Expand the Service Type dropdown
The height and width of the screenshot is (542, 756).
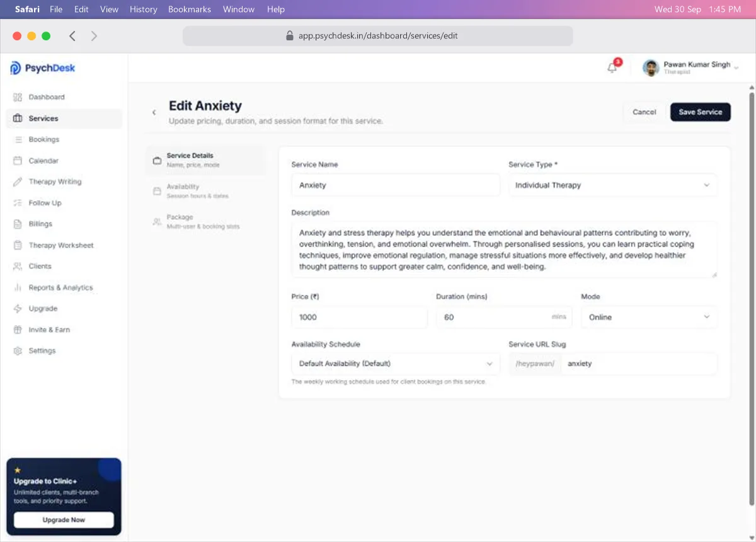pos(613,185)
